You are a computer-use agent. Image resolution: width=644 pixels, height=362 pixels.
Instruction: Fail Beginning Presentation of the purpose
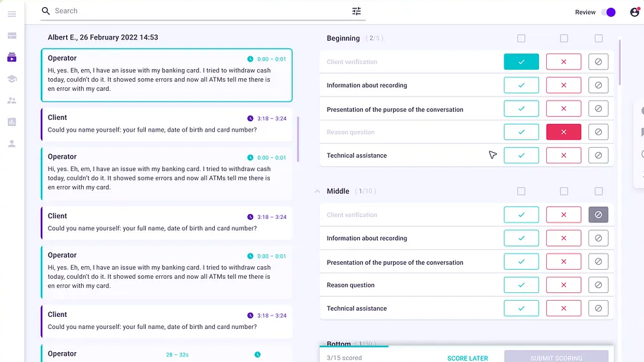click(564, 108)
